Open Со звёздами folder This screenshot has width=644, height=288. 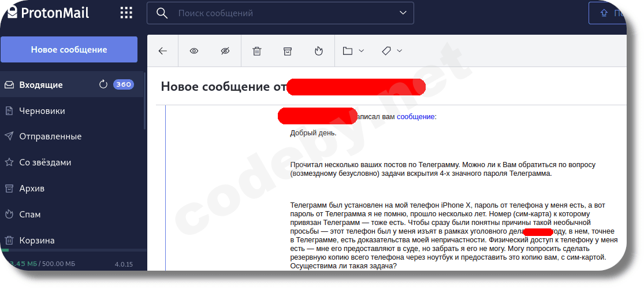[72, 163]
